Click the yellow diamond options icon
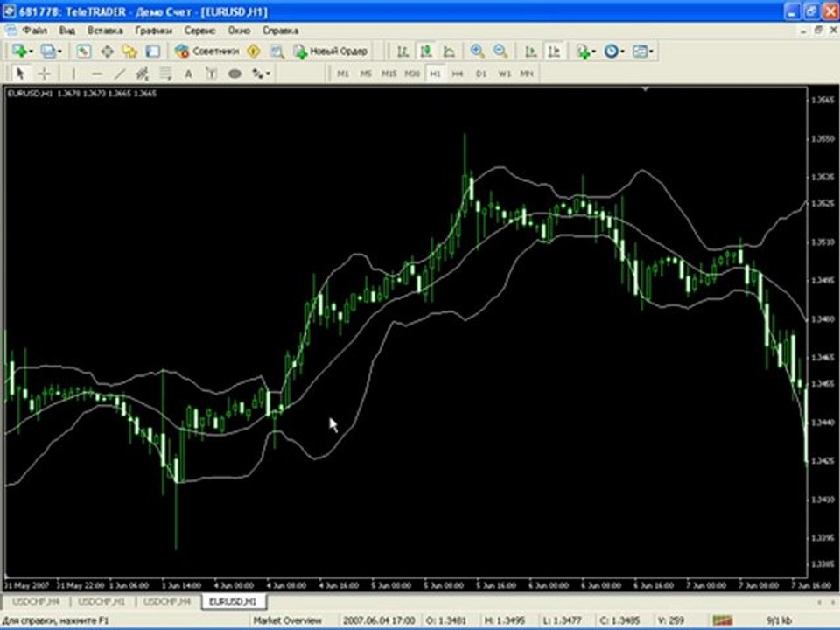 [x=254, y=52]
